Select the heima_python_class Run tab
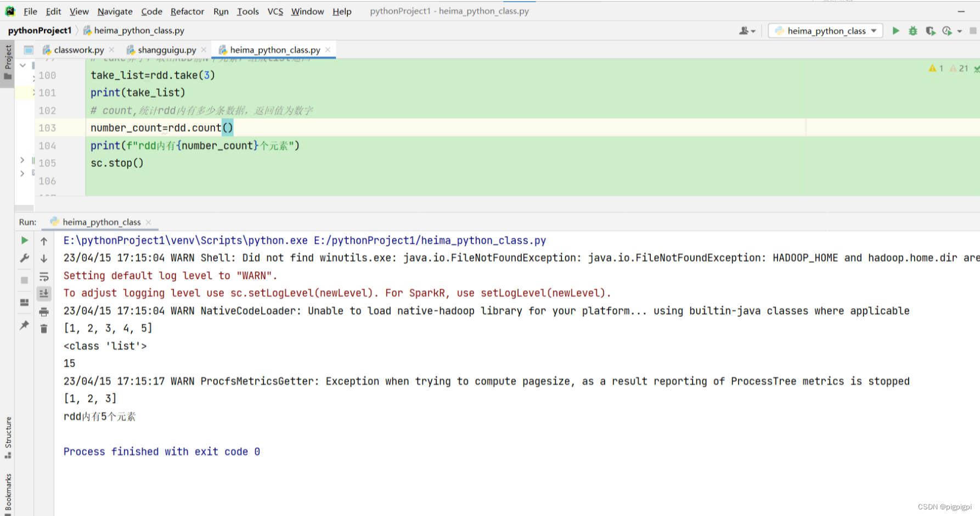 coord(102,222)
